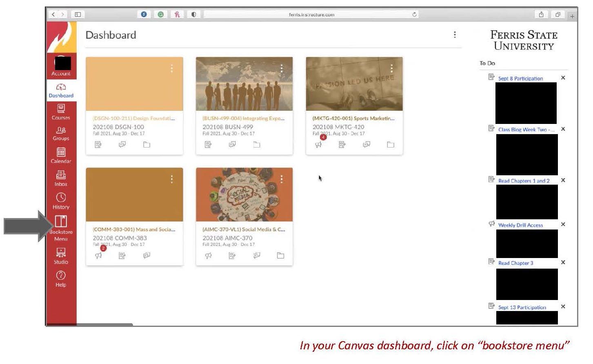Open Studio from the sidebar
The image size is (593, 364).
pyautogui.click(x=61, y=256)
